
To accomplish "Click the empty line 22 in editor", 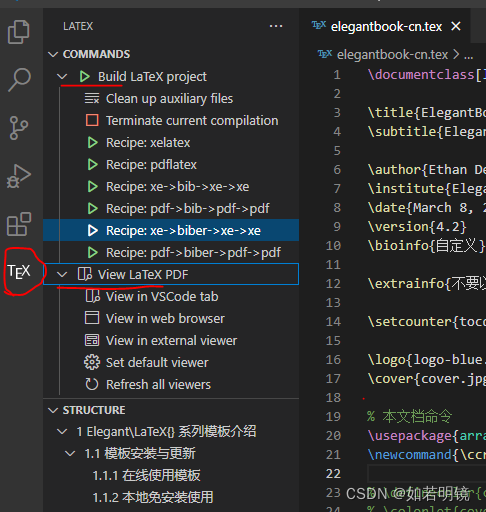I will click(x=427, y=474).
